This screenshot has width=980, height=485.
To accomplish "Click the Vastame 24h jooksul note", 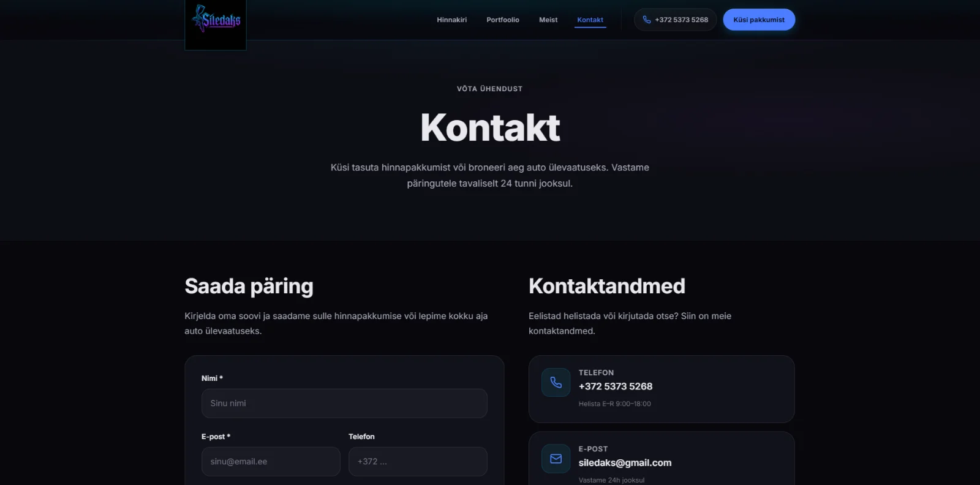I will [x=611, y=480].
